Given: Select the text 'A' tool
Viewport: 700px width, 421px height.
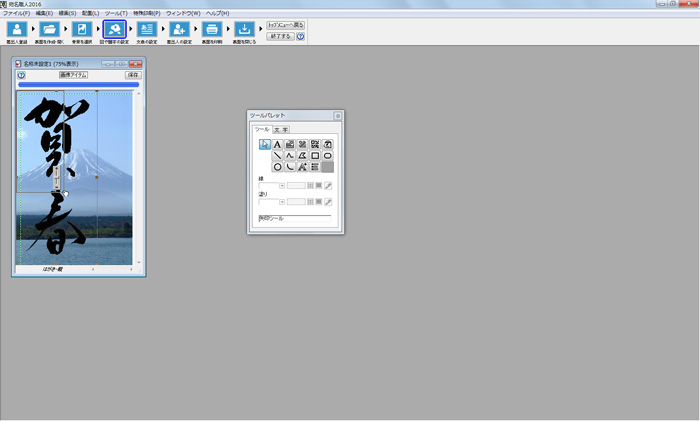Looking at the screenshot, I should (x=277, y=145).
